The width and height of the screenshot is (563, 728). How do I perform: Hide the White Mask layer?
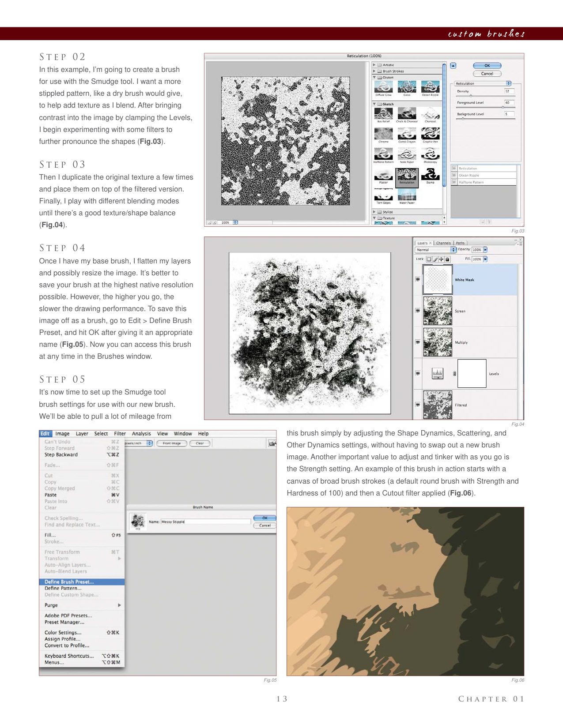pyautogui.click(x=418, y=279)
